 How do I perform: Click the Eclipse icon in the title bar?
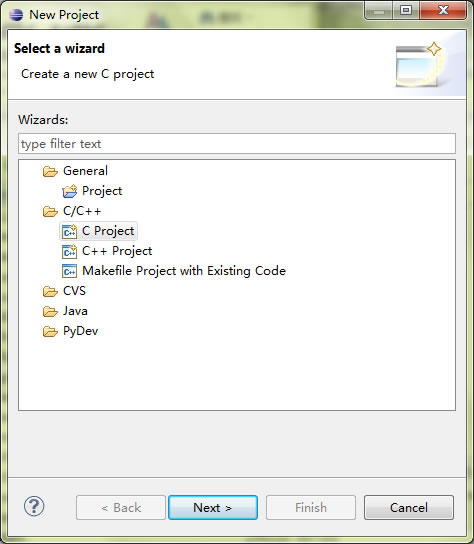tap(16, 15)
